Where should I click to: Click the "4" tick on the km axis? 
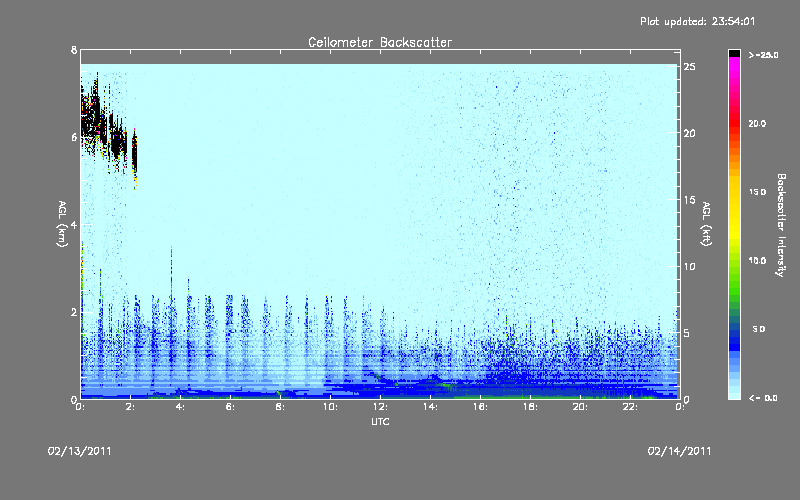tap(74, 224)
